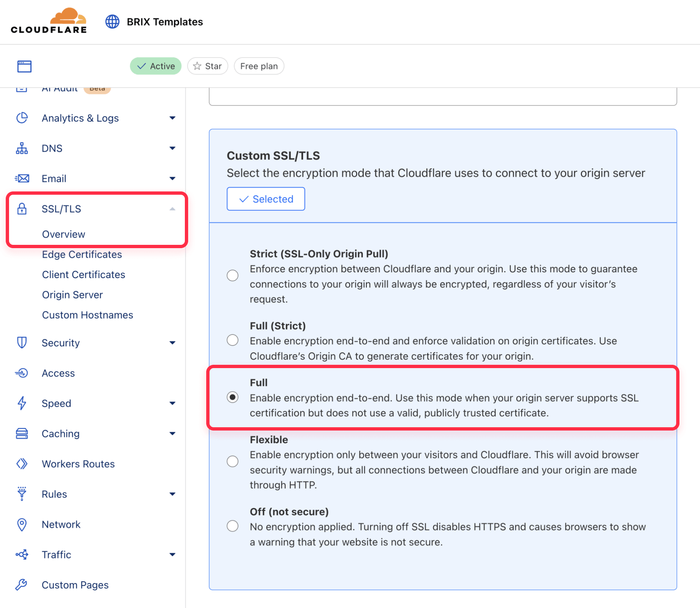This screenshot has height=608, width=700.
Task: Expand the Rules section arrow
Action: pos(173,494)
